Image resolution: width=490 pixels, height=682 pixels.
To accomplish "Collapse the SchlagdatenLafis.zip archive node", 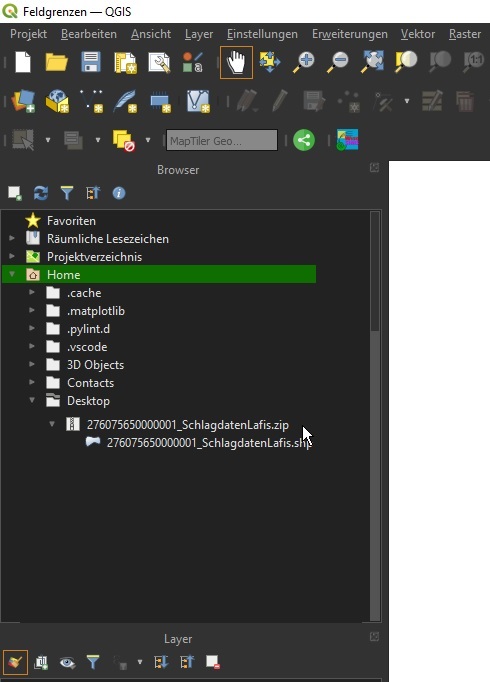I will (x=52, y=424).
